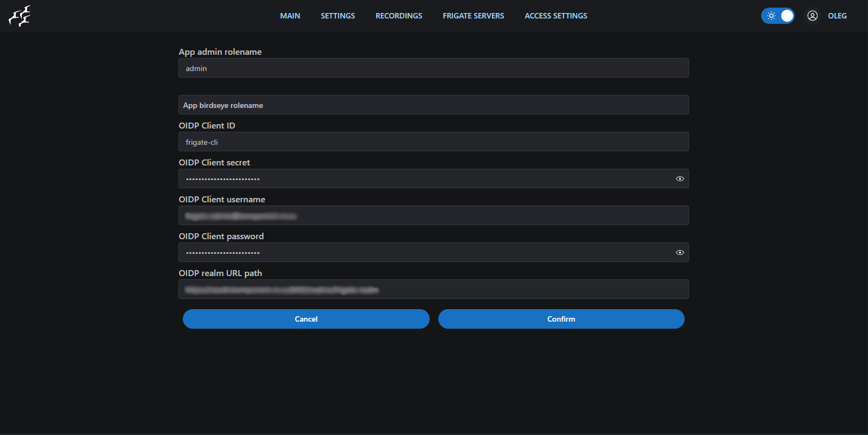Open the RECORDINGS section
Image resolution: width=868 pixels, height=435 pixels.
coord(399,16)
